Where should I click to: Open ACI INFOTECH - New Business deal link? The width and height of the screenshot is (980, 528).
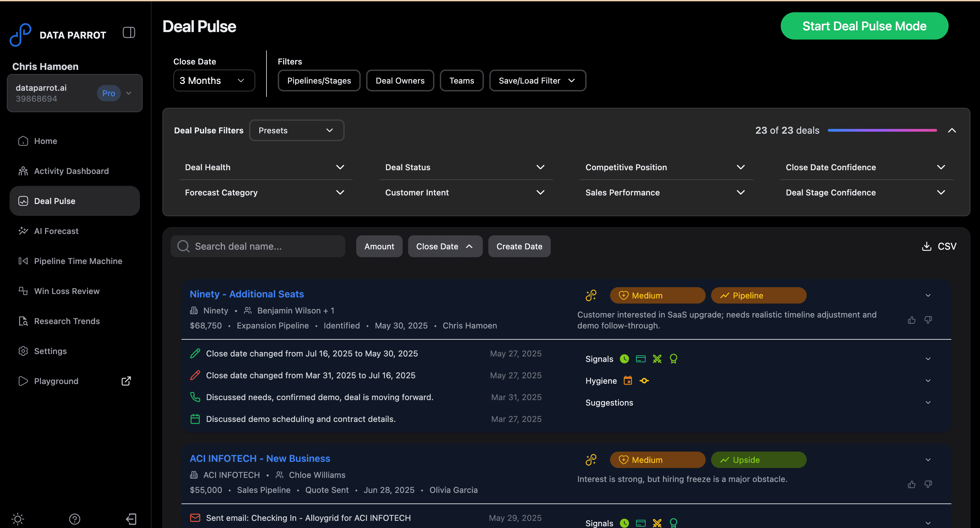point(260,458)
